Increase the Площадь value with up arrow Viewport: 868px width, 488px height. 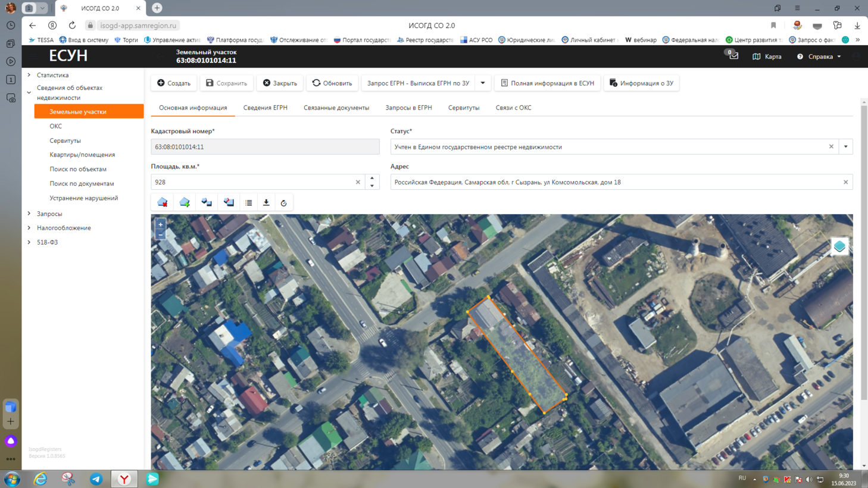(x=372, y=178)
